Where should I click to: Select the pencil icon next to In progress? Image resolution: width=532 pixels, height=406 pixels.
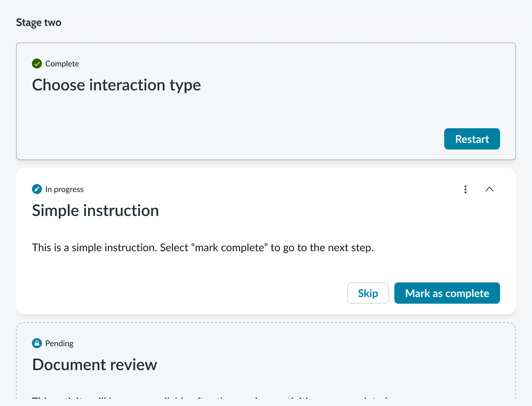tap(37, 189)
